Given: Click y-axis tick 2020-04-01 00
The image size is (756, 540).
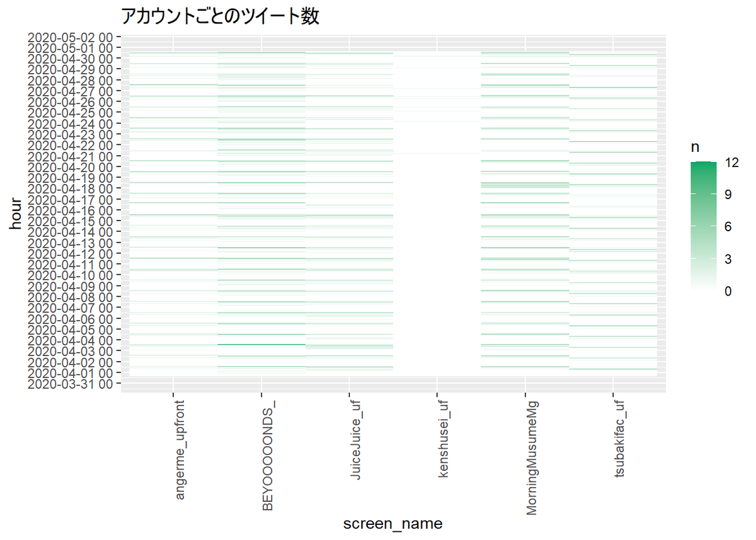Looking at the screenshot, I should click(x=71, y=373).
